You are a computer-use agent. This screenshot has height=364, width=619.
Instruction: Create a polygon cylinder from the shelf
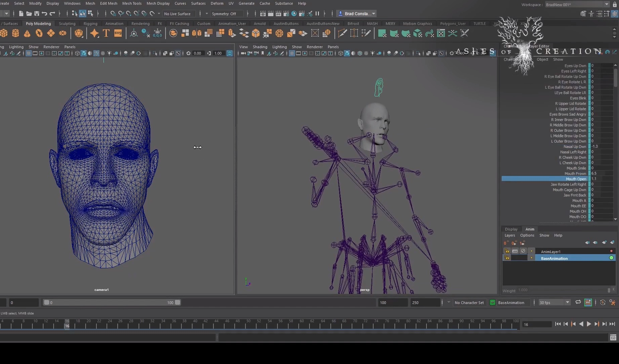(x=16, y=33)
